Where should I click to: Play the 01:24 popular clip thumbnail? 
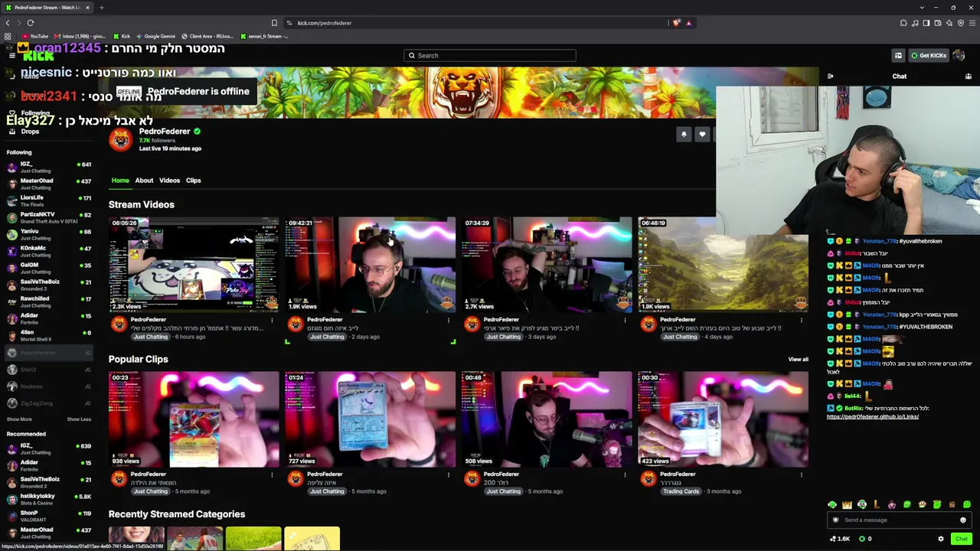click(x=371, y=419)
